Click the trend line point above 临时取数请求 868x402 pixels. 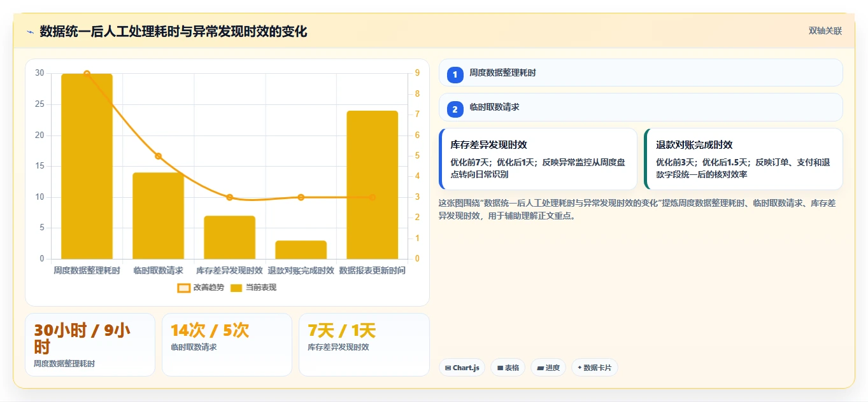(159, 156)
